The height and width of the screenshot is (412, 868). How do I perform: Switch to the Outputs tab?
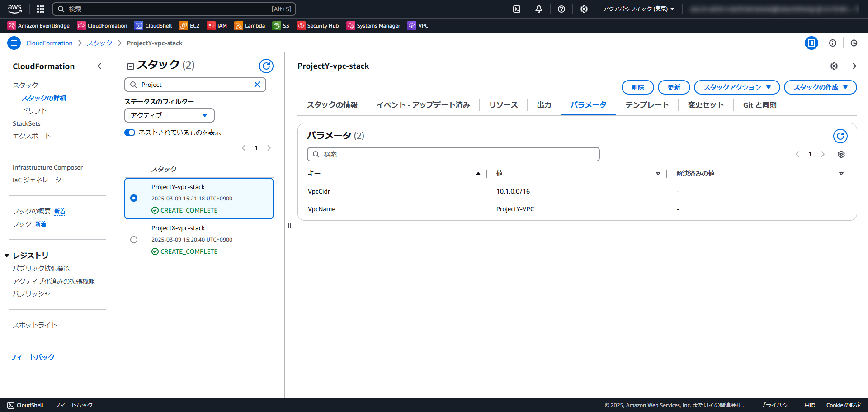544,105
